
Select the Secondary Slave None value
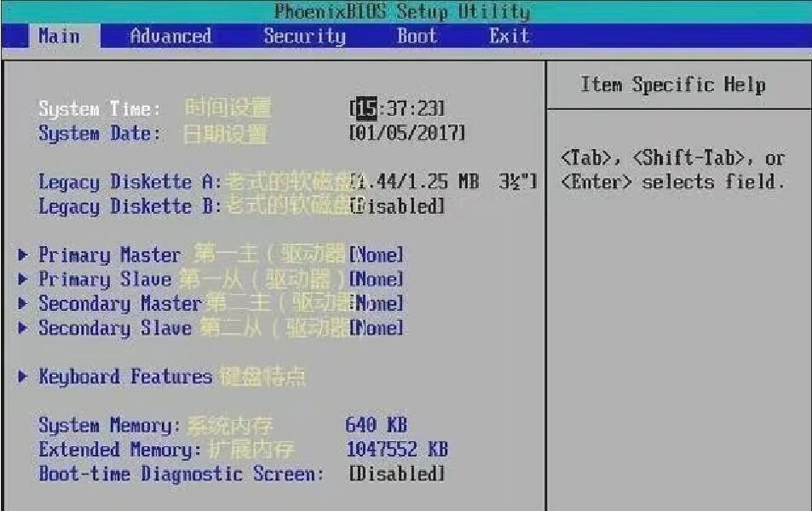pos(377,328)
